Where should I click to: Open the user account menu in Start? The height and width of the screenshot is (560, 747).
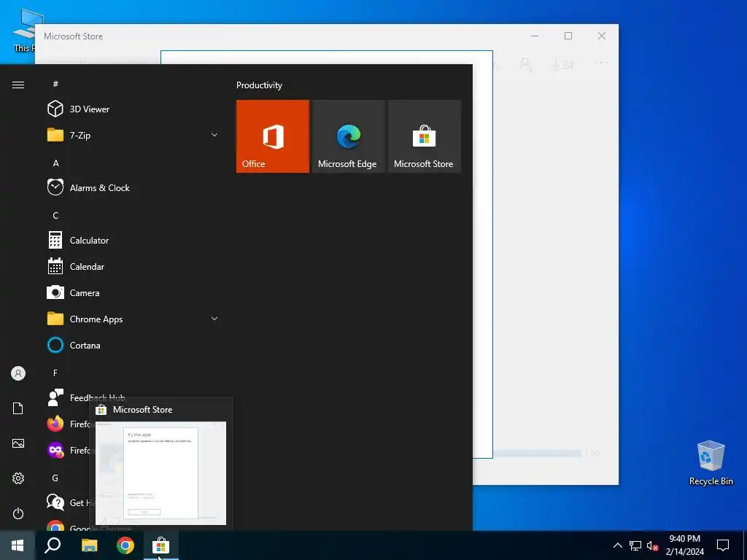click(x=18, y=373)
